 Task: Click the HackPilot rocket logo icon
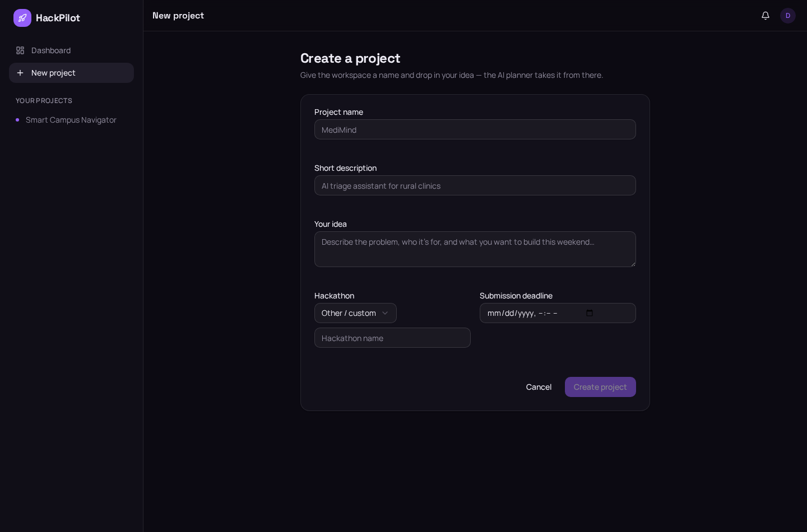pos(22,18)
